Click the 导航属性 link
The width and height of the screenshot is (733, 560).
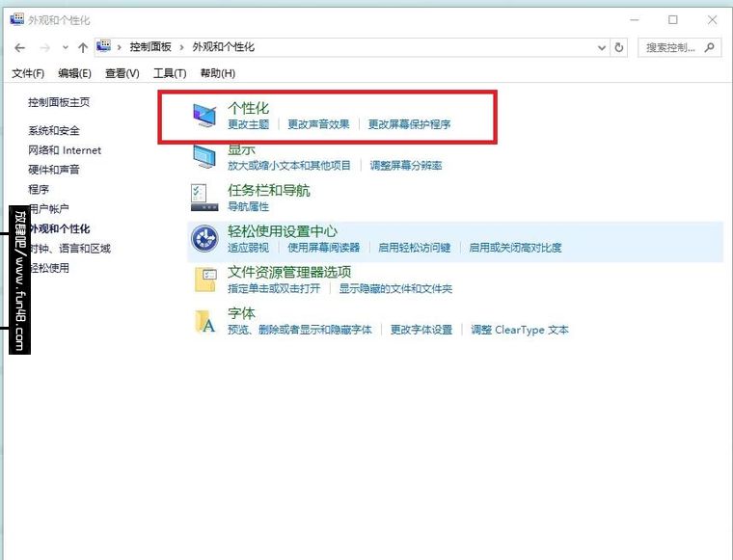pos(248,206)
